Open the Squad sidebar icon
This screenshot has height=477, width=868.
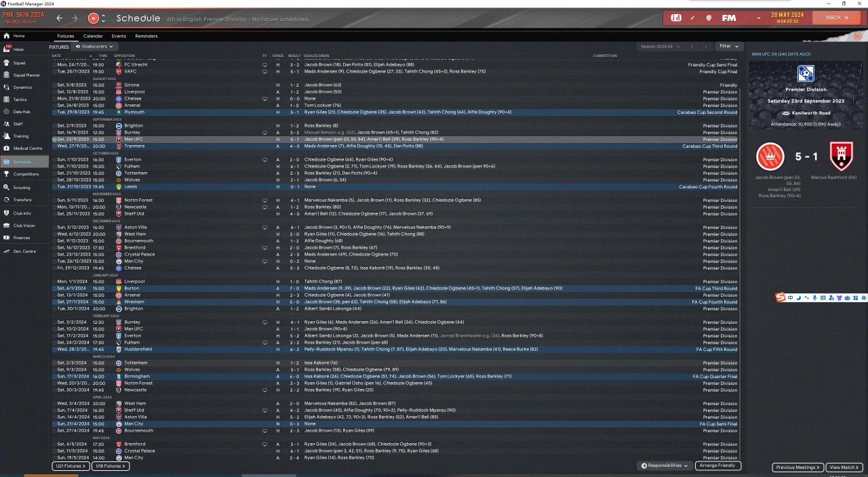(x=7, y=62)
